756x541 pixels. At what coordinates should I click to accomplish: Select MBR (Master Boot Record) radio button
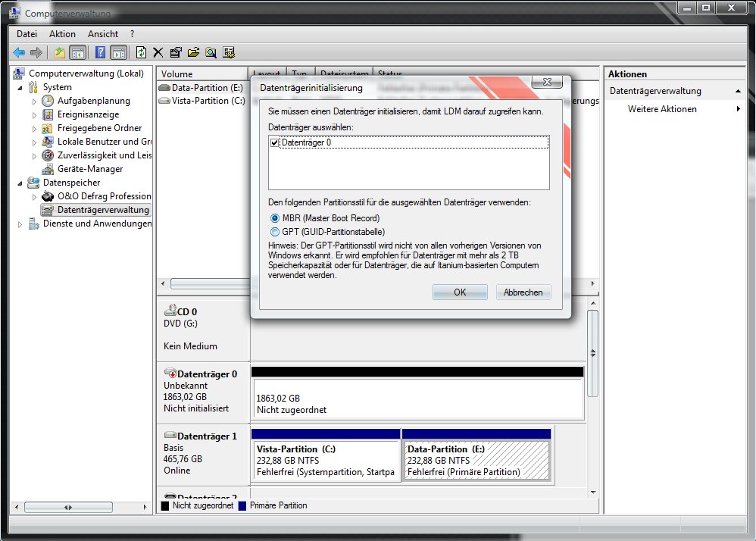click(x=275, y=218)
